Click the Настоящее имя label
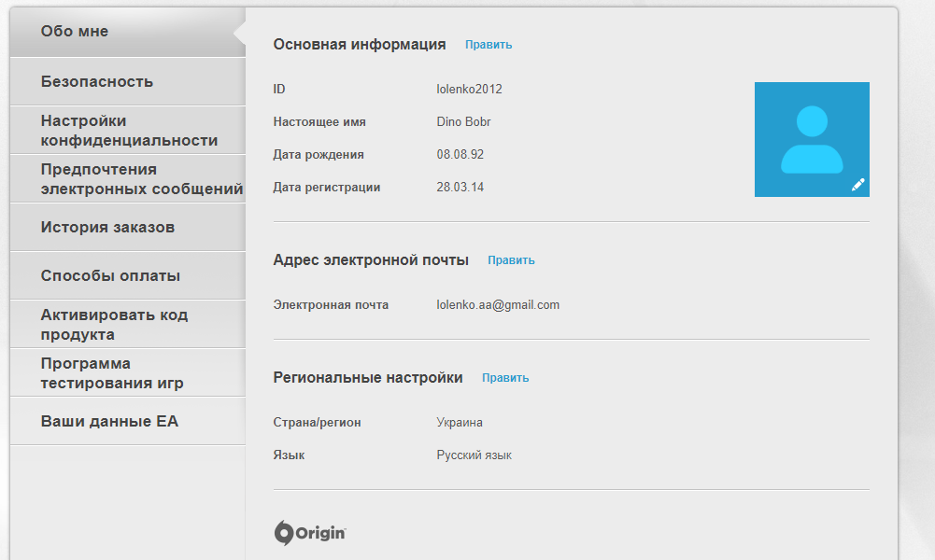Image resolution: width=935 pixels, height=560 pixels. coord(319,122)
